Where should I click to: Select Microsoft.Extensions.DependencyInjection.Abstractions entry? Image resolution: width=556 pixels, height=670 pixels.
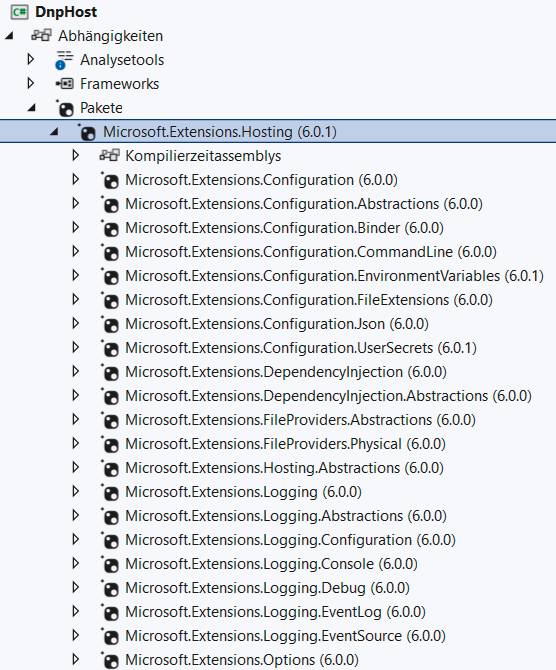tap(328, 396)
